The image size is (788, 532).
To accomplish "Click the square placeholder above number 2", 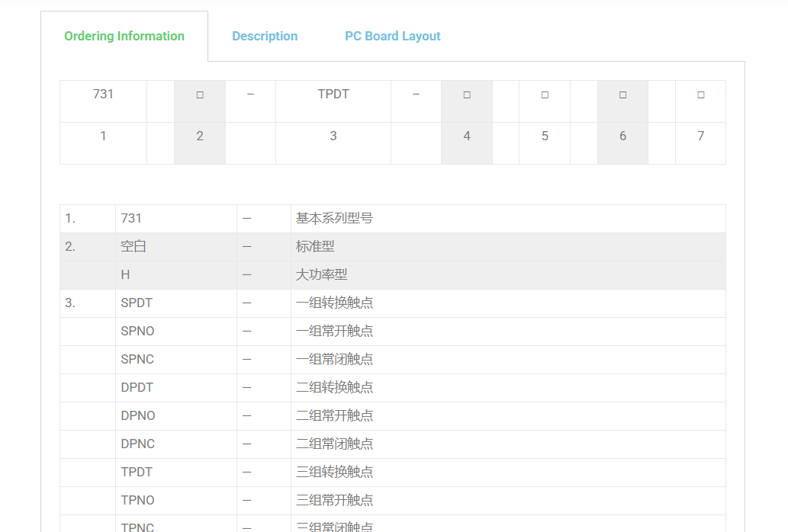I will [x=200, y=95].
